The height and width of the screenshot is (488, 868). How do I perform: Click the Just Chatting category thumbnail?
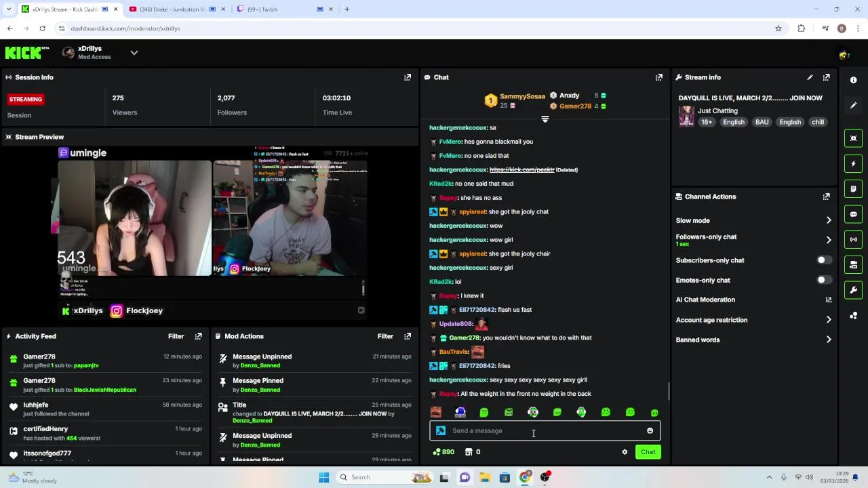pyautogui.click(x=686, y=116)
